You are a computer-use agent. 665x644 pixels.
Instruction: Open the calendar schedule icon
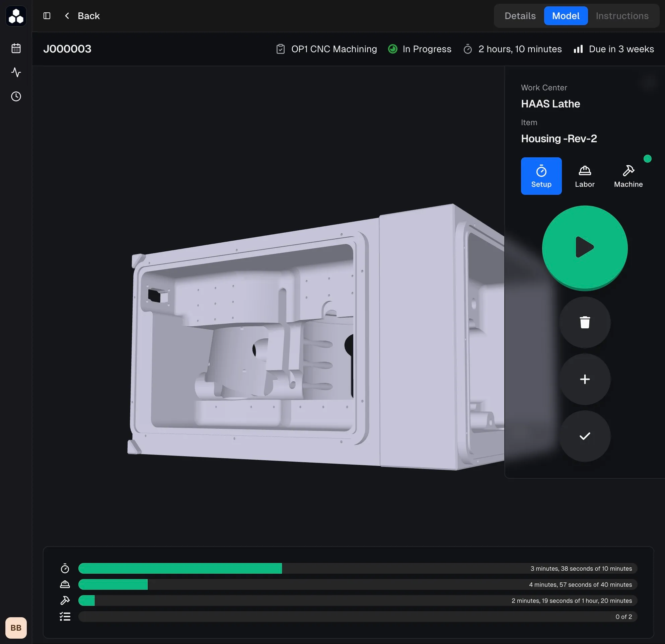16,48
